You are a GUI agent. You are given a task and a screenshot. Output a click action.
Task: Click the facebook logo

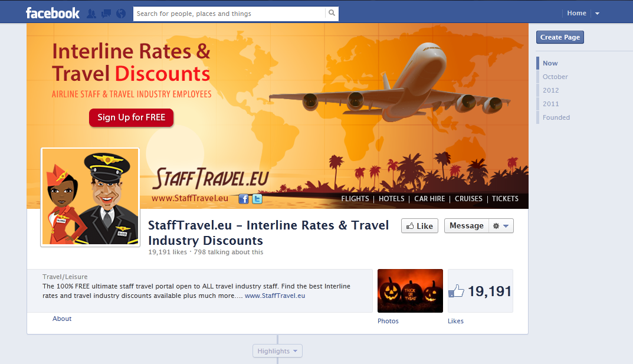click(53, 14)
